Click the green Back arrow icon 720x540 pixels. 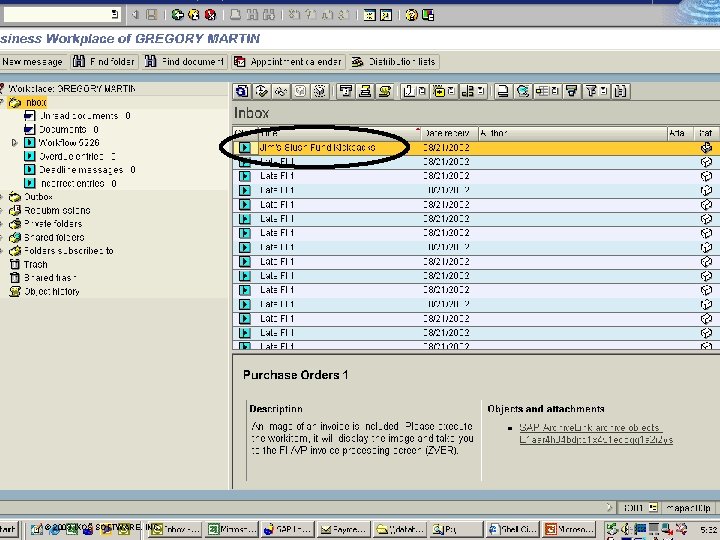[x=177, y=15]
